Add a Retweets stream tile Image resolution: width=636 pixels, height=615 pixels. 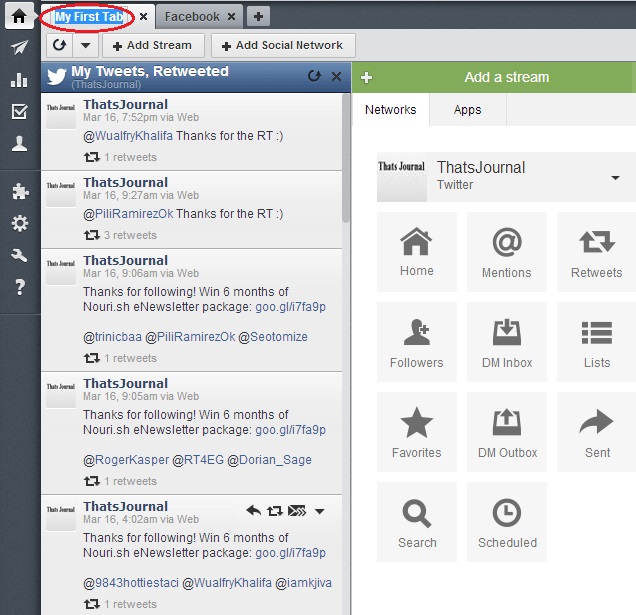point(596,252)
